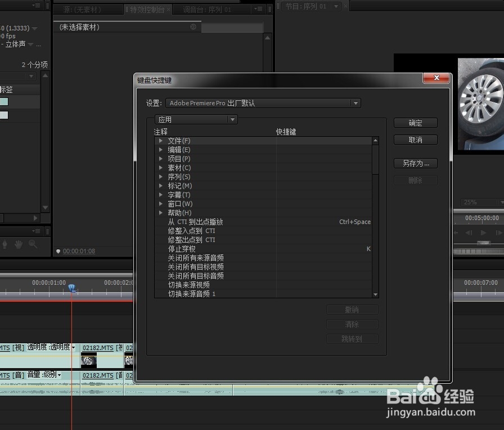Click the effect controls scroll-up arrow

click(267, 38)
